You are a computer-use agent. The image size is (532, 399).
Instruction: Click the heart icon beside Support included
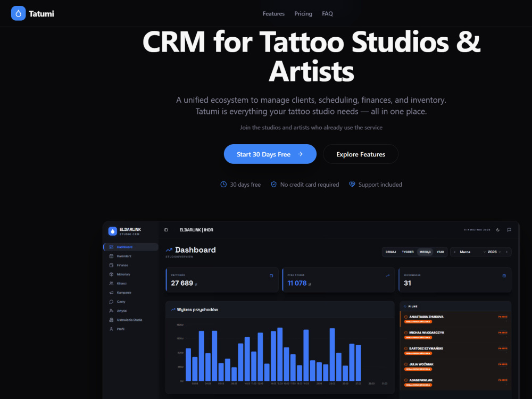coord(352,184)
